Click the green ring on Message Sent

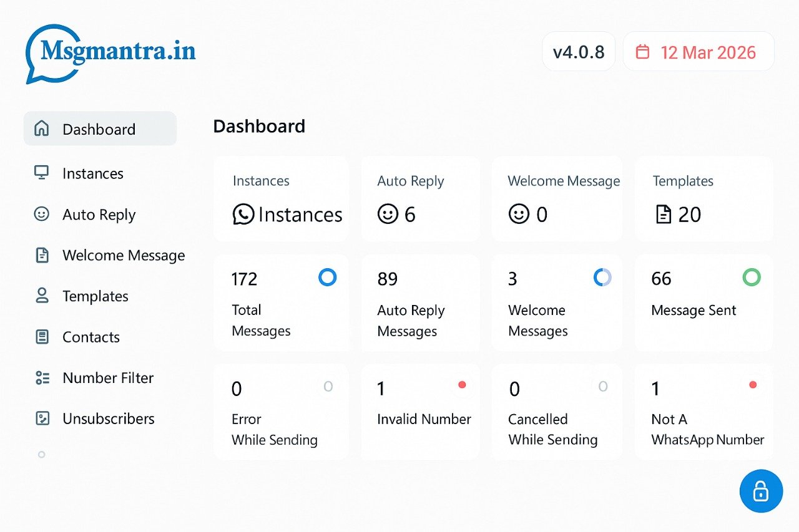pos(752,277)
